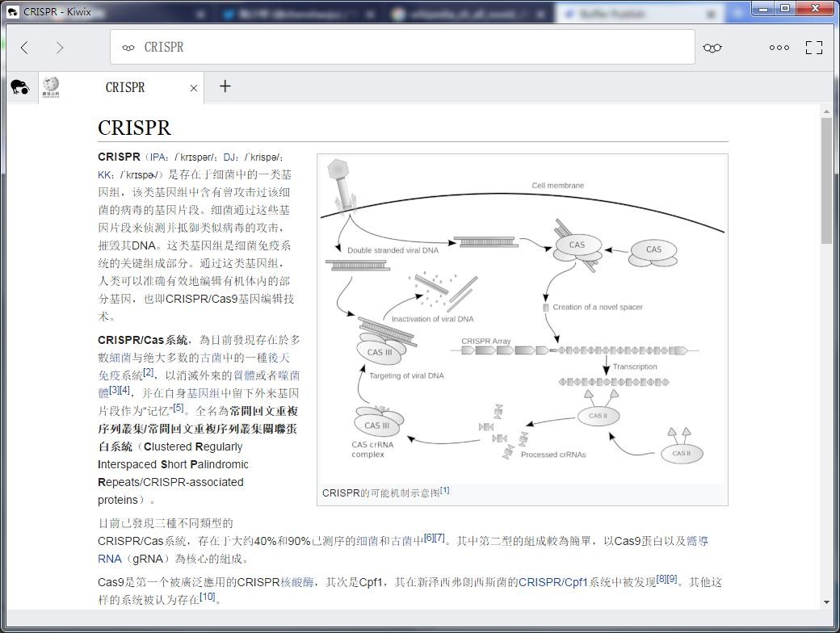Click the scrollbar down arrow
Screen dimensions: 840x633
pos(826,602)
